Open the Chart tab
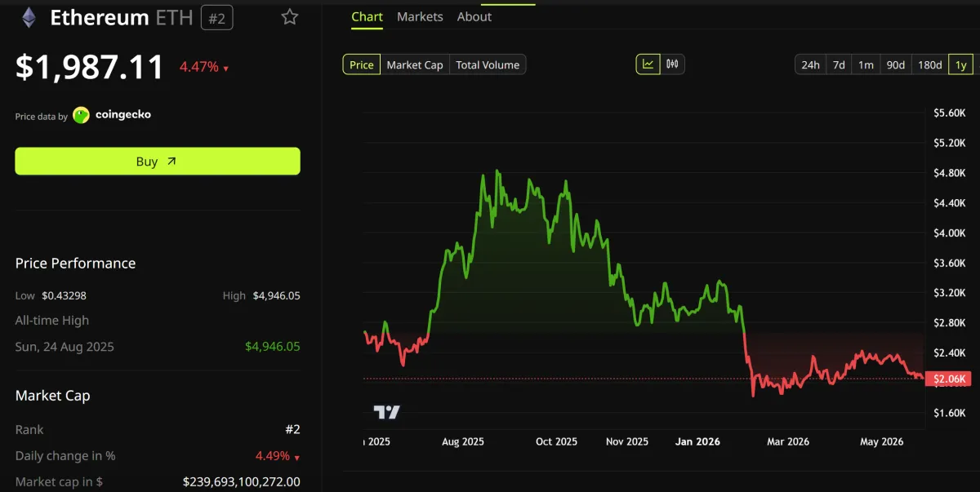 click(x=367, y=17)
